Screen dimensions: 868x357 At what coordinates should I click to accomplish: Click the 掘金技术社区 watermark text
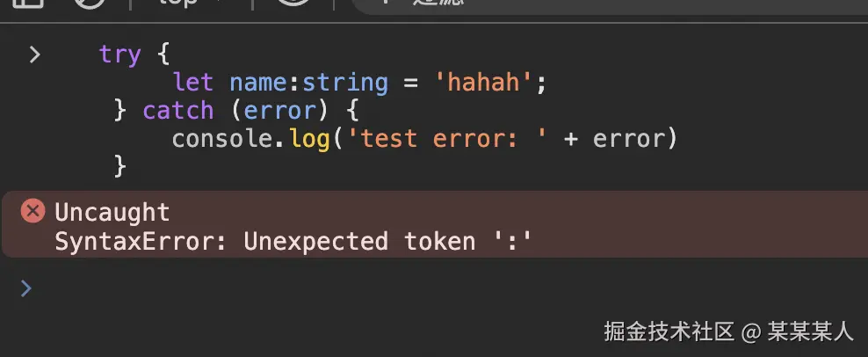[x=669, y=332]
